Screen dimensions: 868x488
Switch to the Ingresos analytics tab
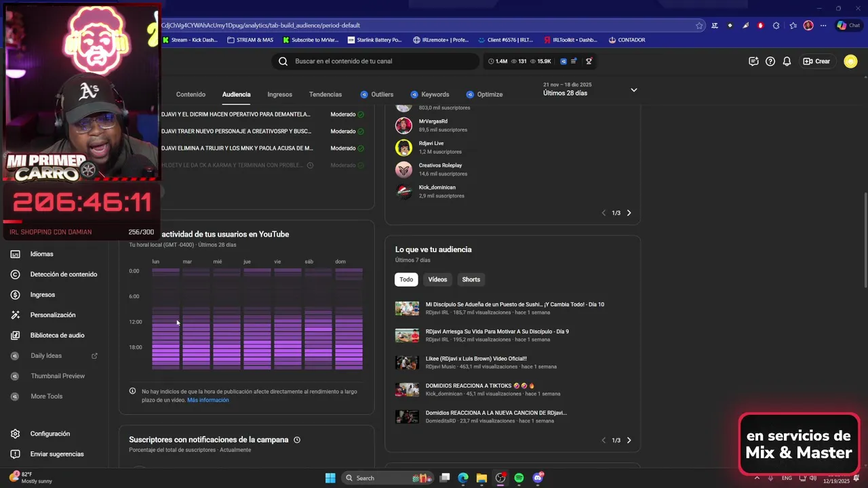click(x=279, y=95)
